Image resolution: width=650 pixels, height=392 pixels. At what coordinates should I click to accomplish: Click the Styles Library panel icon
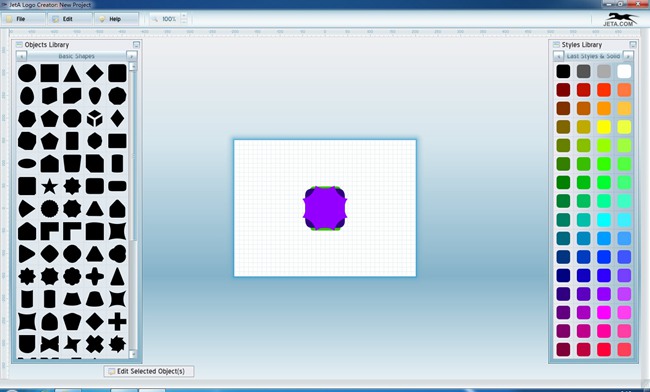(556, 44)
